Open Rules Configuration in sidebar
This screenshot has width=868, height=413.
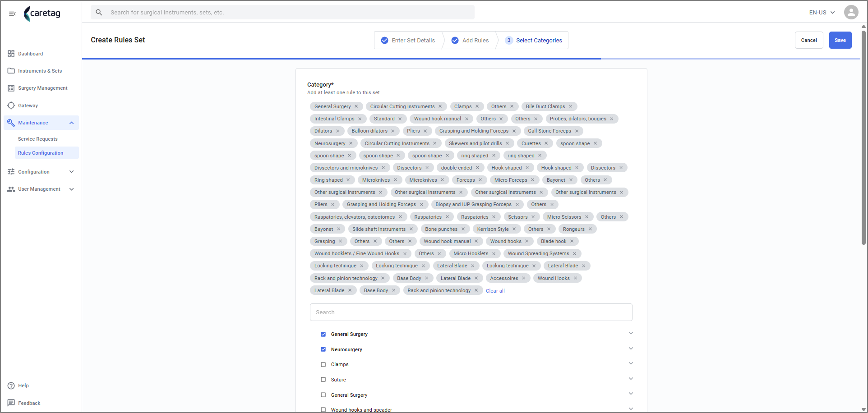(41, 153)
